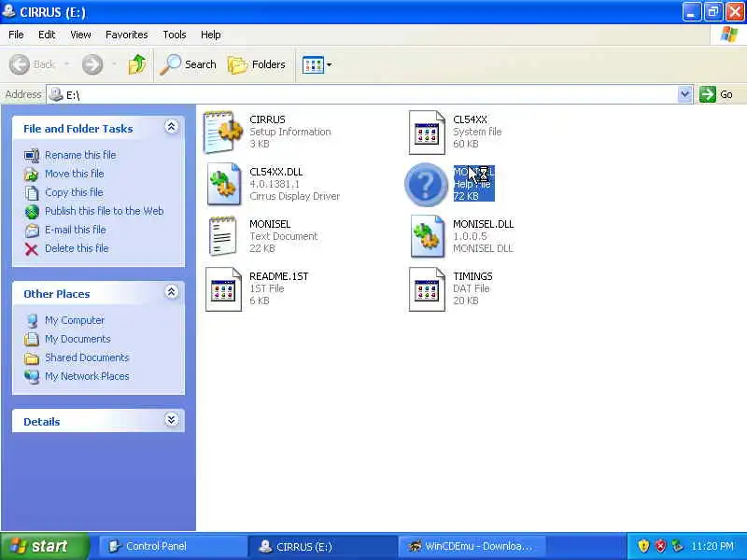Select the CIRRUS Setup Information file icon
Screen dimensions: 747x560
coord(223,132)
